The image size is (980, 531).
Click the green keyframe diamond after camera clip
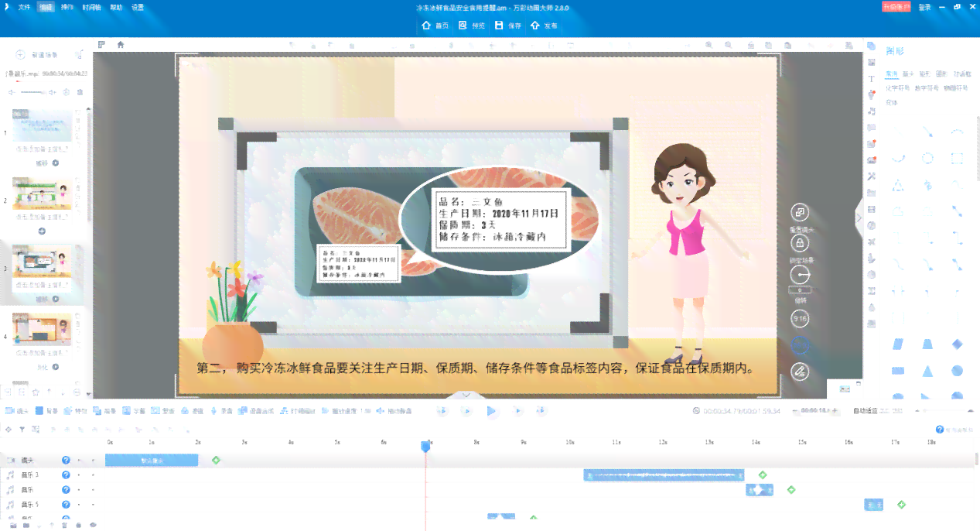coord(216,460)
